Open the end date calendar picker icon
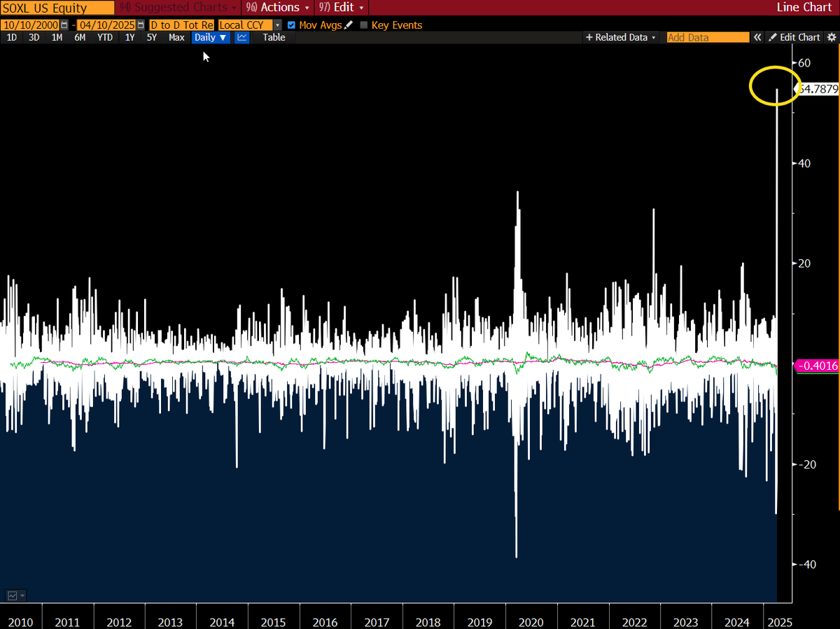840x629 pixels. [x=142, y=25]
